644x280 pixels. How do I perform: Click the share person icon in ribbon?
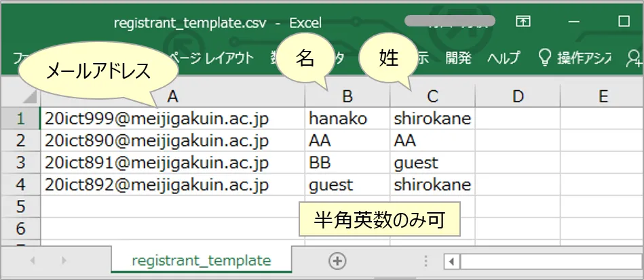(x=634, y=59)
